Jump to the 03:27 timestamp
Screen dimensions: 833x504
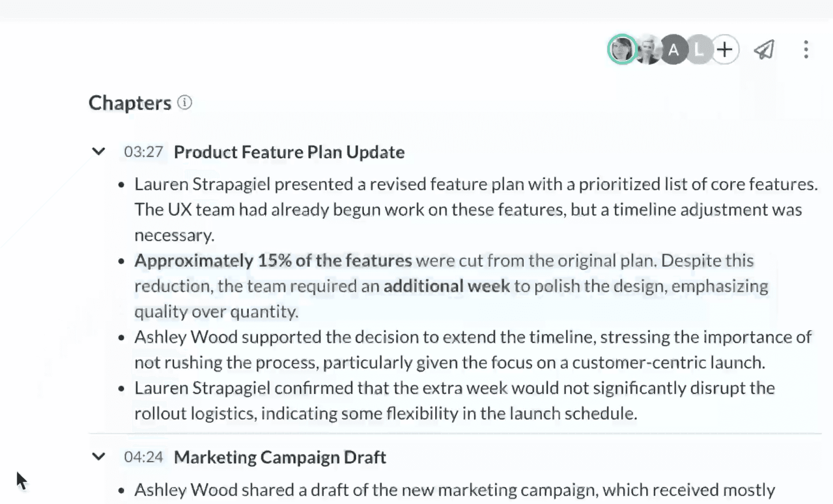pos(143,152)
